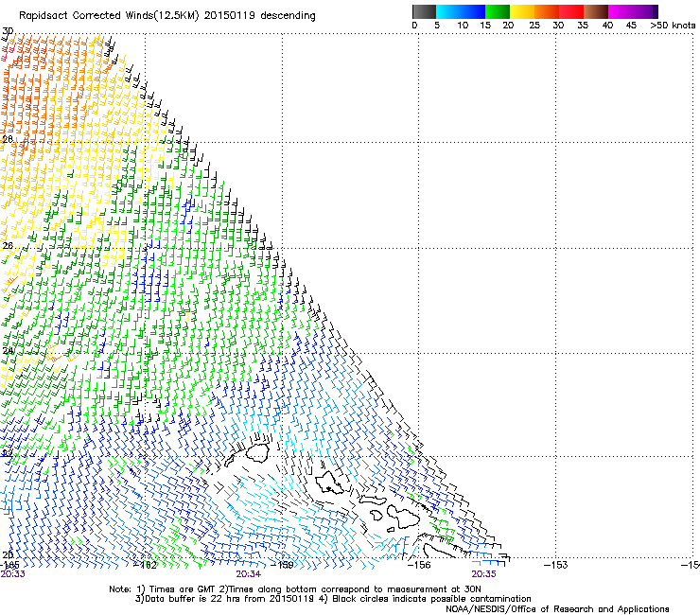Click the gray 0-5 knots legend swatch
The width and height of the screenshot is (700, 615).
[424, 11]
